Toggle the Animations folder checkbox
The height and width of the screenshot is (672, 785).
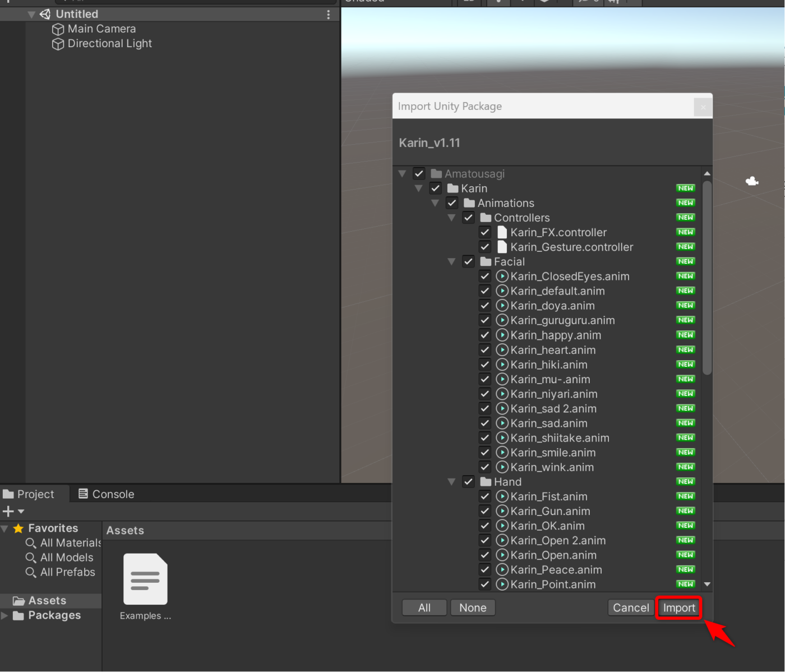[x=452, y=203]
